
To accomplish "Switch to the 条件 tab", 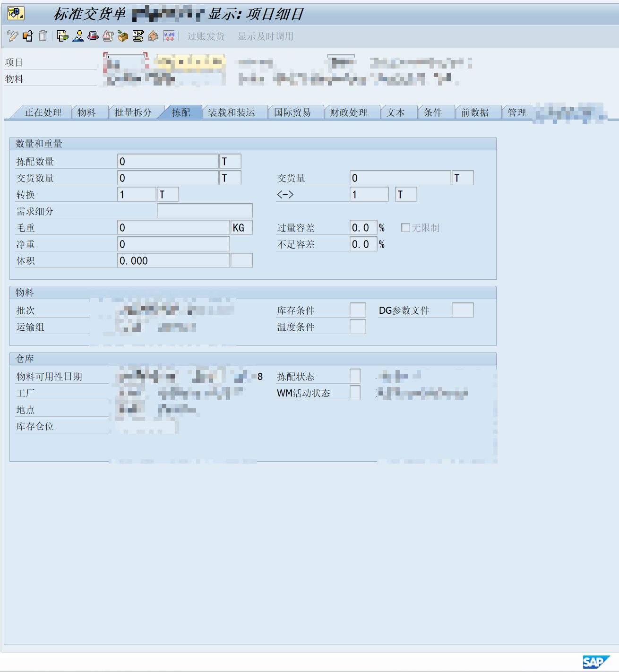I will point(433,112).
